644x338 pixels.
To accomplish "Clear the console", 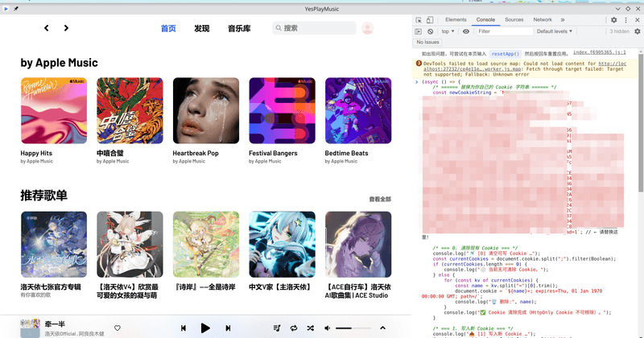I will pos(430,31).
